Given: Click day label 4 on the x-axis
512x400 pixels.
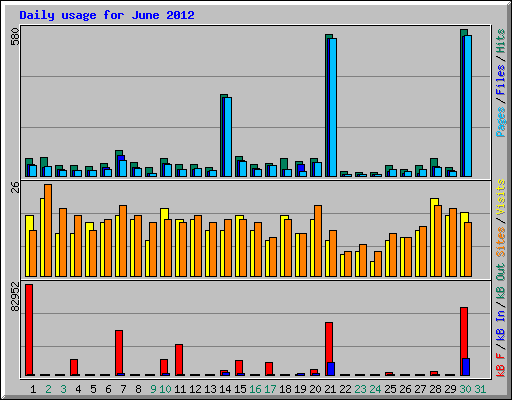Looking at the screenshot, I should (78, 389).
